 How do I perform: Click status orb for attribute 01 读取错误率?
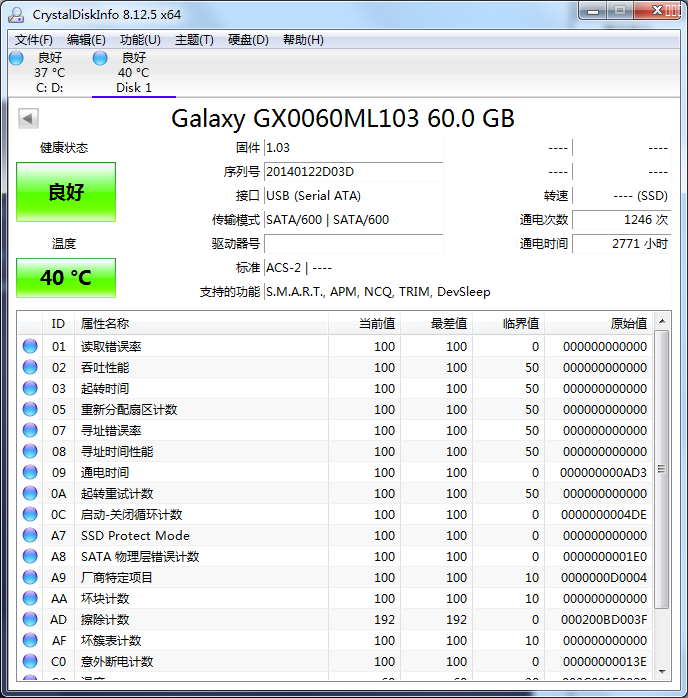tap(30, 346)
